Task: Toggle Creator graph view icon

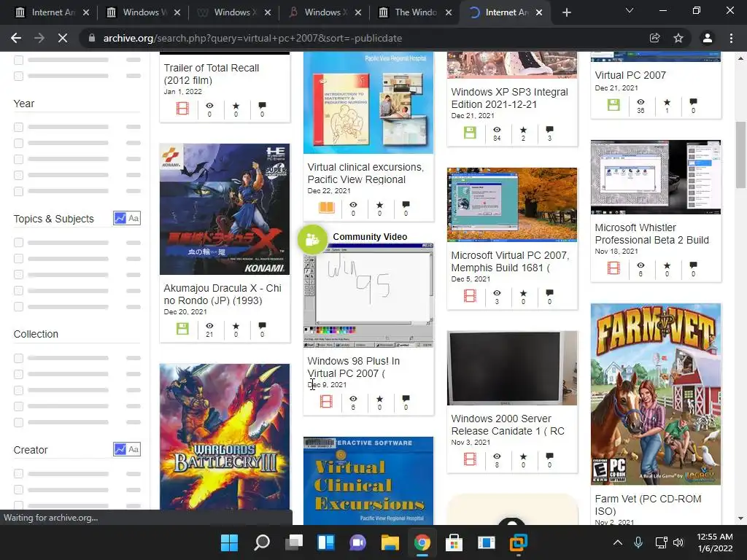Action: [120, 449]
